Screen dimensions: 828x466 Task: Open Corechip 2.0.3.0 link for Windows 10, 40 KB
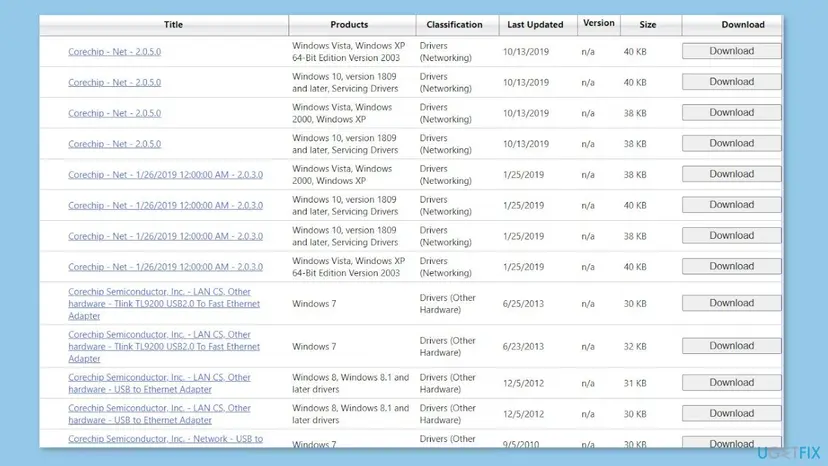165,205
